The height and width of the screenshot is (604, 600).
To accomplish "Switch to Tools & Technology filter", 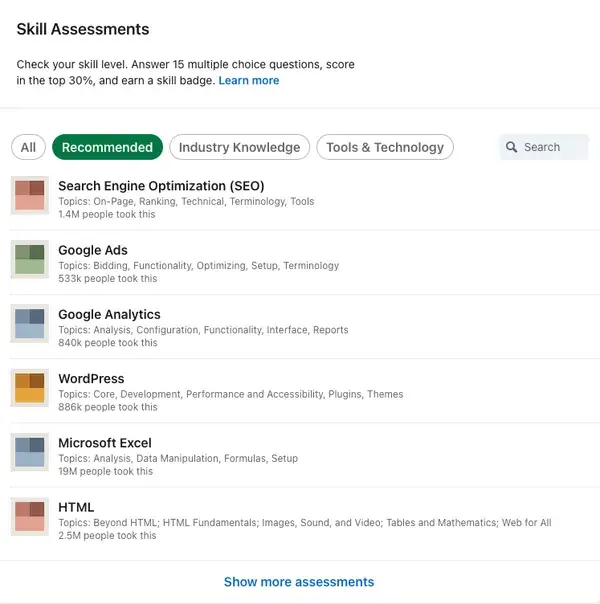I will point(385,147).
